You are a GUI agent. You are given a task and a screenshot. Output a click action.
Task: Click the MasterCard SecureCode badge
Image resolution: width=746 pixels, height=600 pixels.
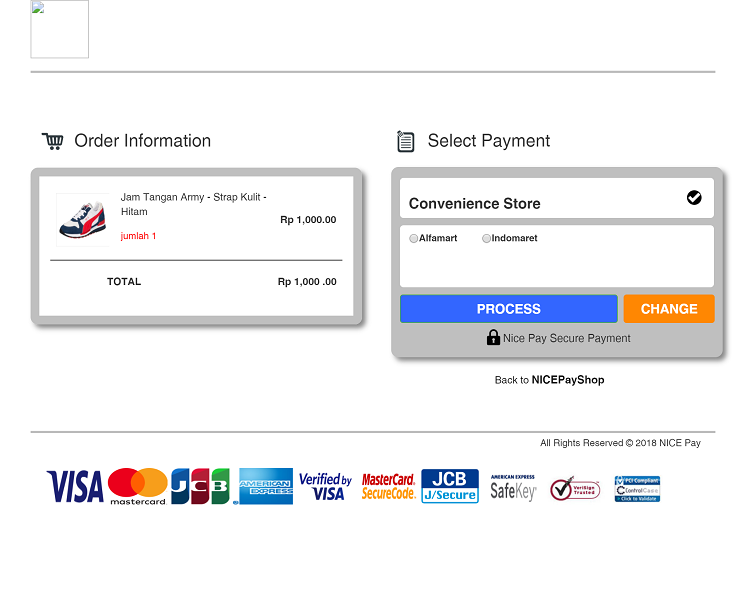(x=388, y=486)
